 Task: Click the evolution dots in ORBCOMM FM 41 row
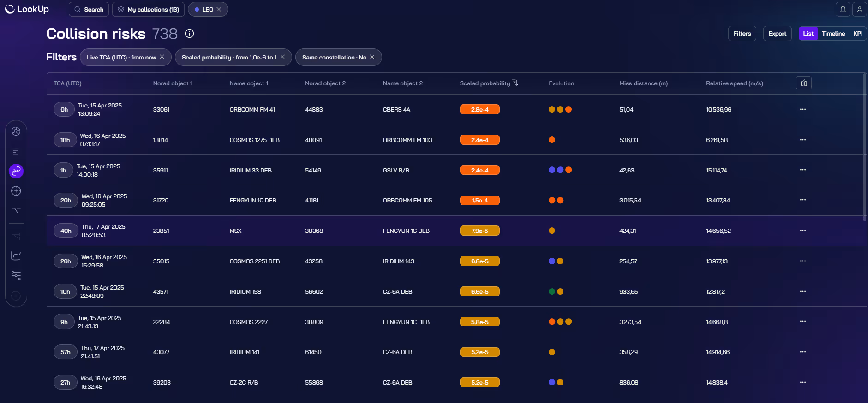click(x=560, y=109)
